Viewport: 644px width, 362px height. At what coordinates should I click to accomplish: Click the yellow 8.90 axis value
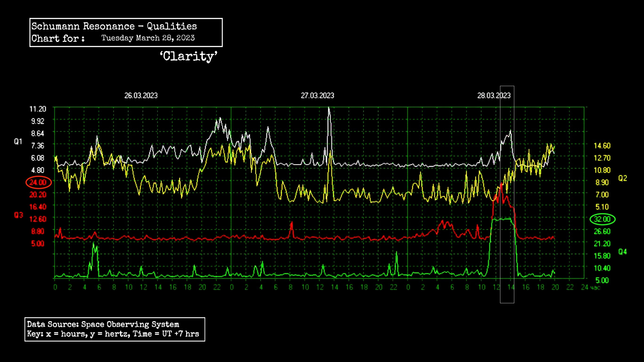[602, 182]
